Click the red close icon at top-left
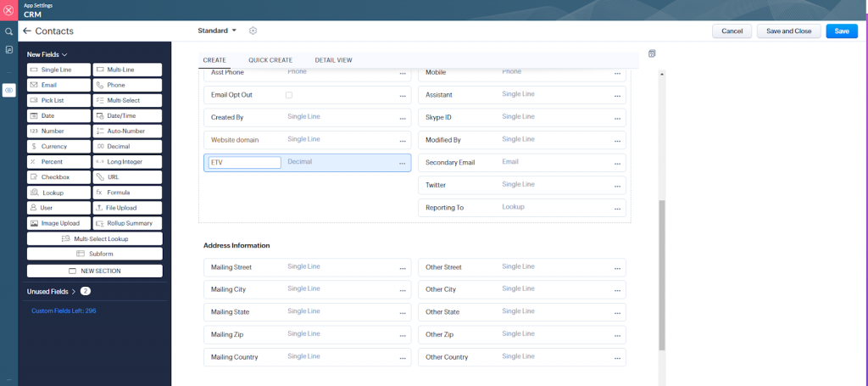This screenshot has height=386, width=868. pyautogui.click(x=8, y=10)
